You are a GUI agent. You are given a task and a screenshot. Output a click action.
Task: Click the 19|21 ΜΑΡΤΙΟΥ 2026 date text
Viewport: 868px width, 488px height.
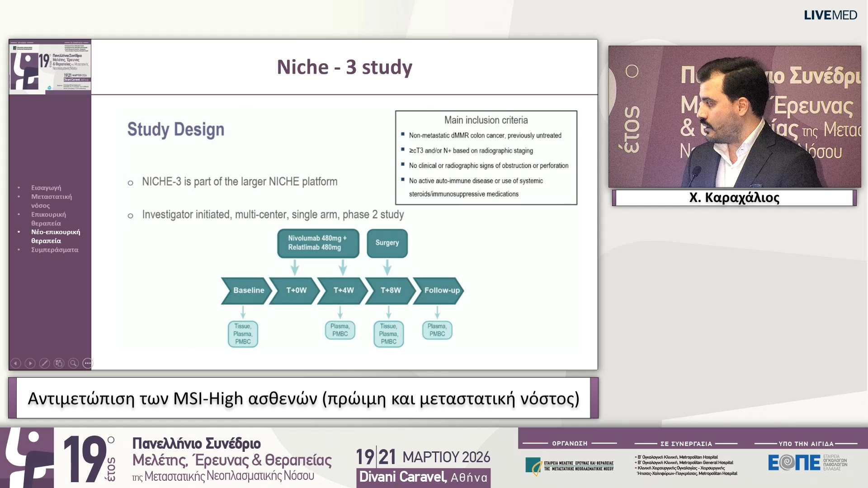[x=423, y=457]
